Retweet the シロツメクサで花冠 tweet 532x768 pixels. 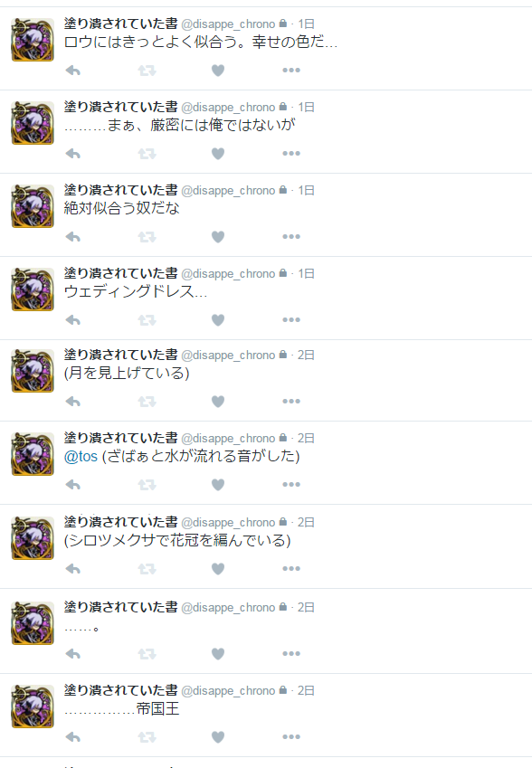(147, 569)
